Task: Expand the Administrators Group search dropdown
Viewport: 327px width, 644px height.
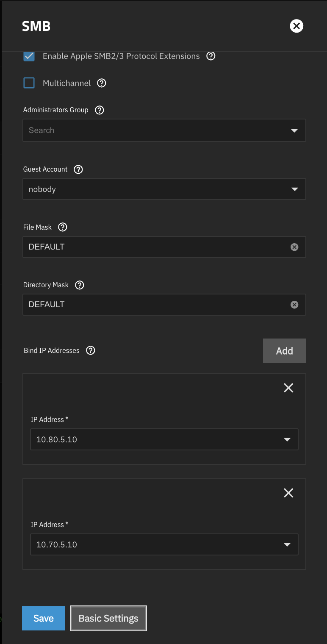Action: click(x=164, y=130)
